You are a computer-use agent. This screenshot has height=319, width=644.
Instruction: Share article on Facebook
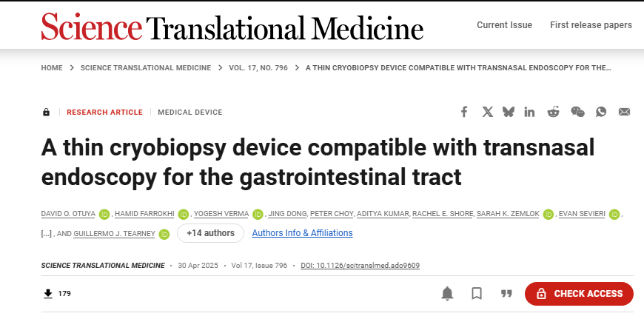click(464, 112)
